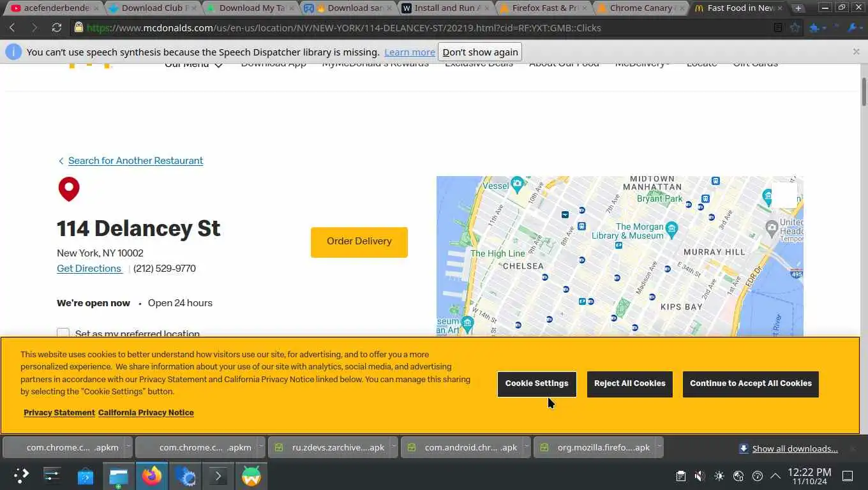Click the forward navigation arrow

34,27
